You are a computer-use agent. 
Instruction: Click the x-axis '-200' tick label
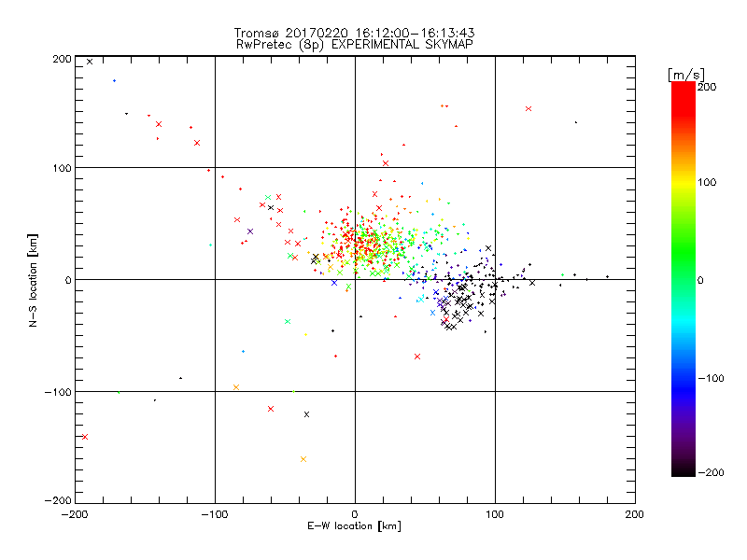click(75, 515)
